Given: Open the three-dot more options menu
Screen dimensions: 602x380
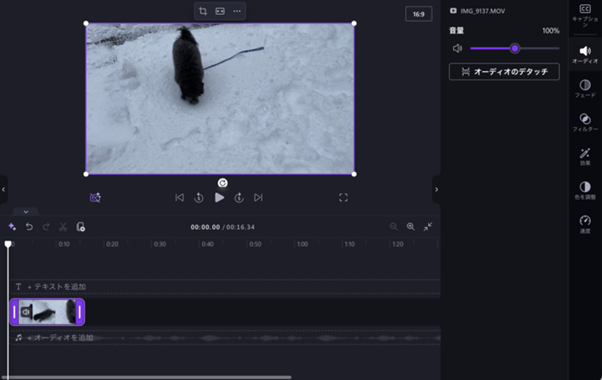Looking at the screenshot, I should tap(237, 11).
